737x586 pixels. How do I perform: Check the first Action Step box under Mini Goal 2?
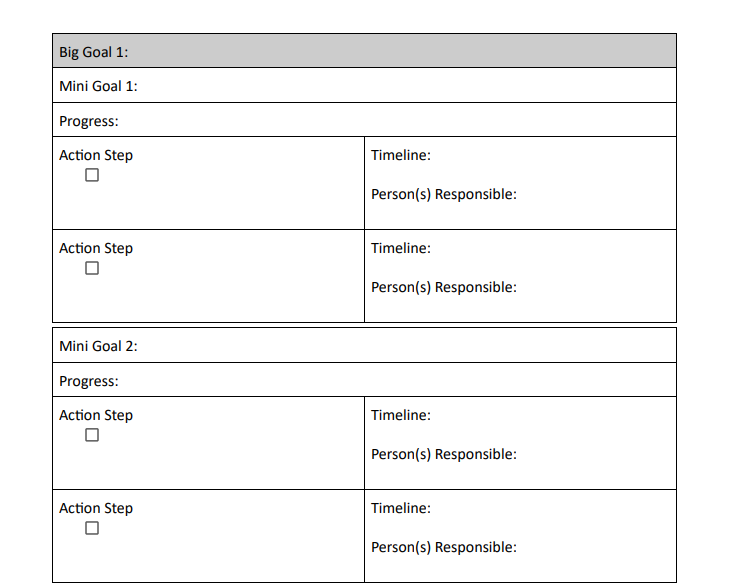(92, 435)
